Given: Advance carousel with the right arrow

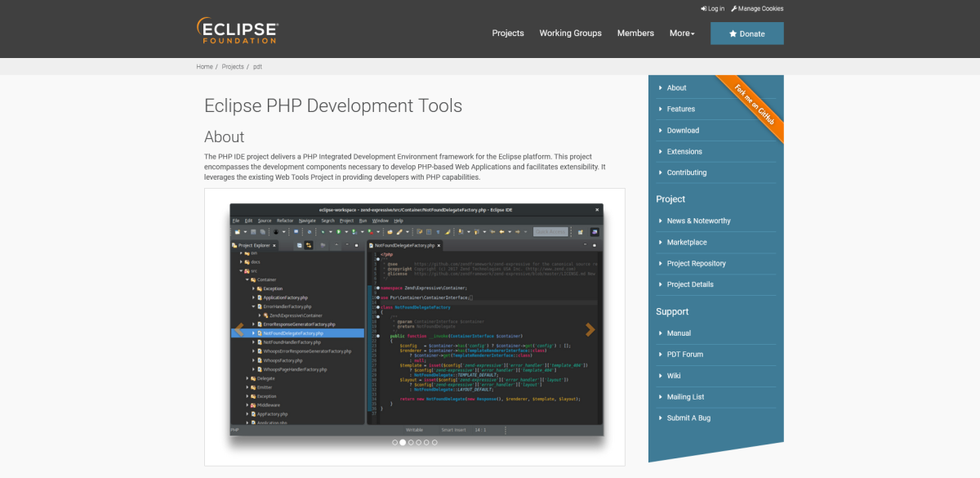Looking at the screenshot, I should [x=590, y=329].
